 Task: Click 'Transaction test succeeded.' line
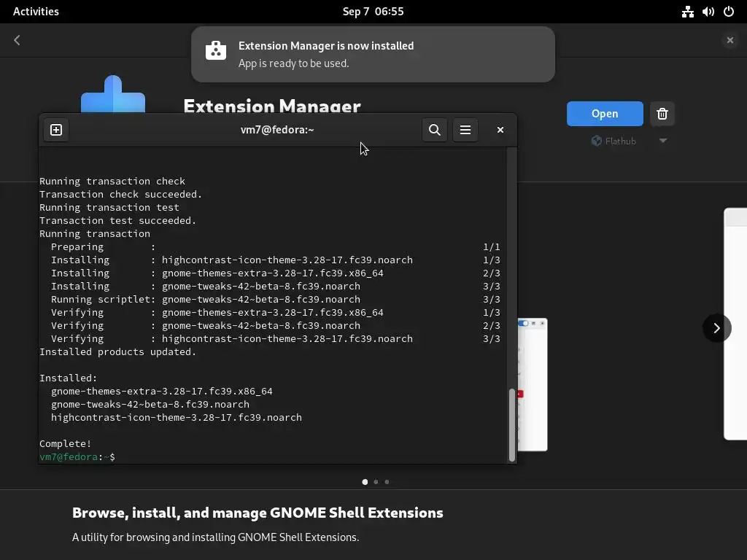pos(117,220)
